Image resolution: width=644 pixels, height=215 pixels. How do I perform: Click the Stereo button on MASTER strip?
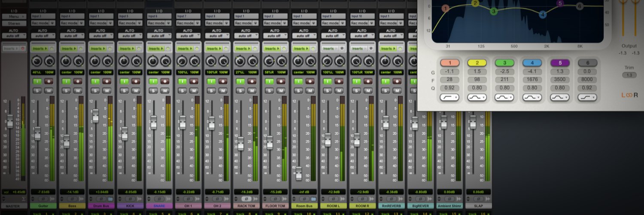tap(13, 23)
